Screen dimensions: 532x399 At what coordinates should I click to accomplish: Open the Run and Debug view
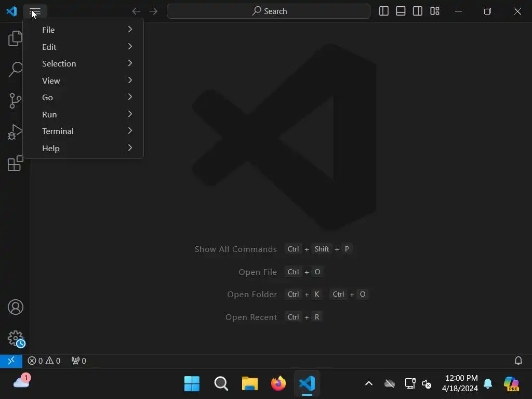coord(15,131)
